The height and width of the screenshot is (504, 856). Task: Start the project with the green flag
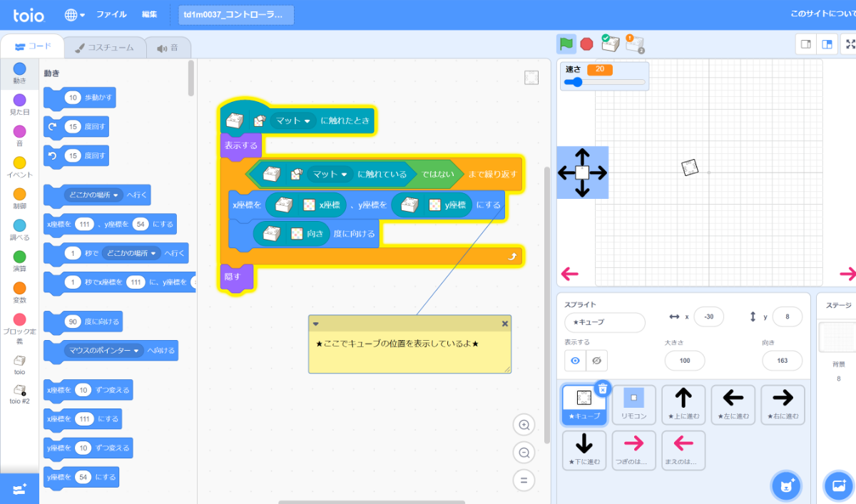pyautogui.click(x=566, y=43)
